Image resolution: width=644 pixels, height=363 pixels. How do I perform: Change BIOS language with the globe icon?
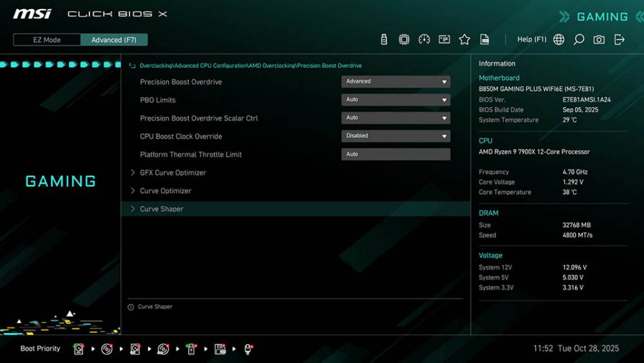pyautogui.click(x=558, y=39)
